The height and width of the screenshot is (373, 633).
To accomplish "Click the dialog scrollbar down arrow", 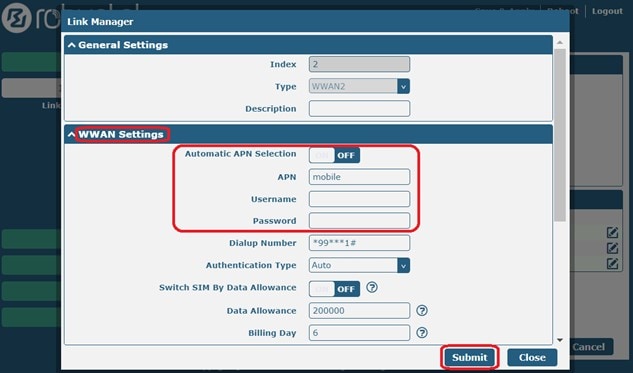I will pos(560,340).
